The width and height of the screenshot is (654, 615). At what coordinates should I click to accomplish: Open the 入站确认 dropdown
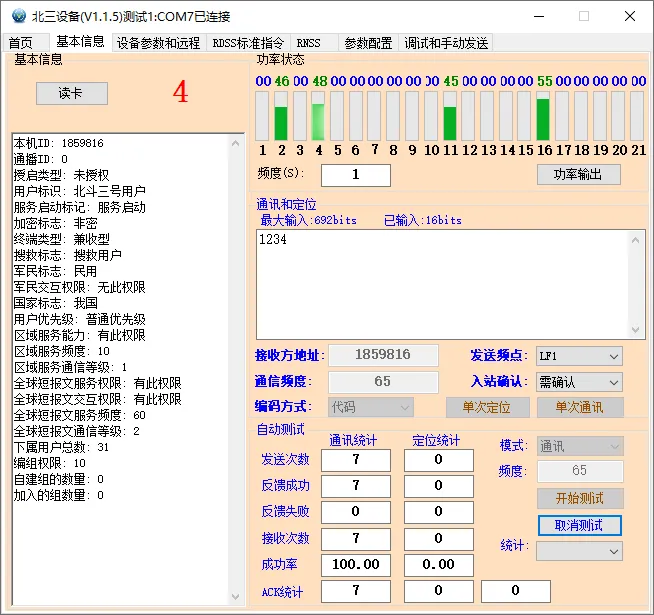tap(579, 382)
